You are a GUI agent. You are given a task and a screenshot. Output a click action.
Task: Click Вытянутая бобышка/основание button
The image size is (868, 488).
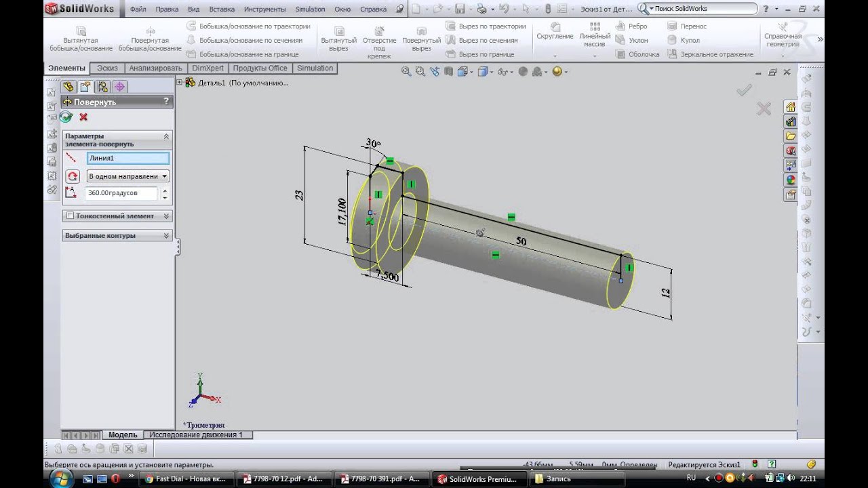[81, 39]
